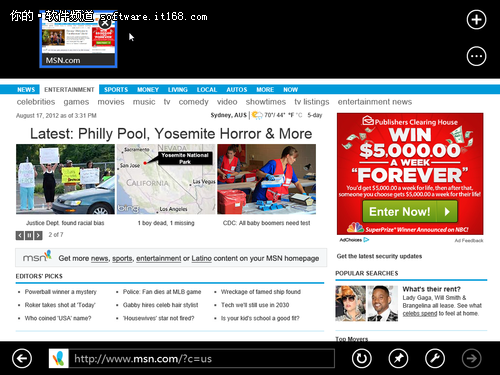Open the SPORTS navigation tab

click(116, 90)
